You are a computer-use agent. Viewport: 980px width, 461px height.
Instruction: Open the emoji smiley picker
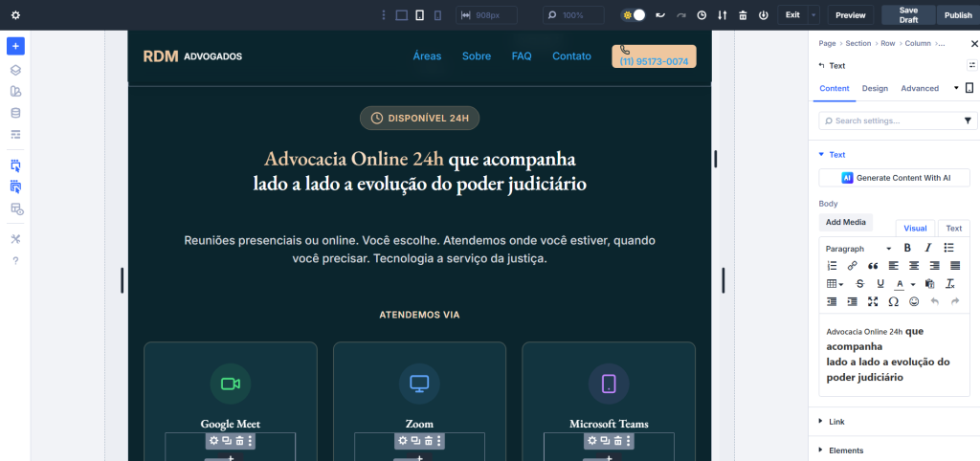pyautogui.click(x=914, y=301)
